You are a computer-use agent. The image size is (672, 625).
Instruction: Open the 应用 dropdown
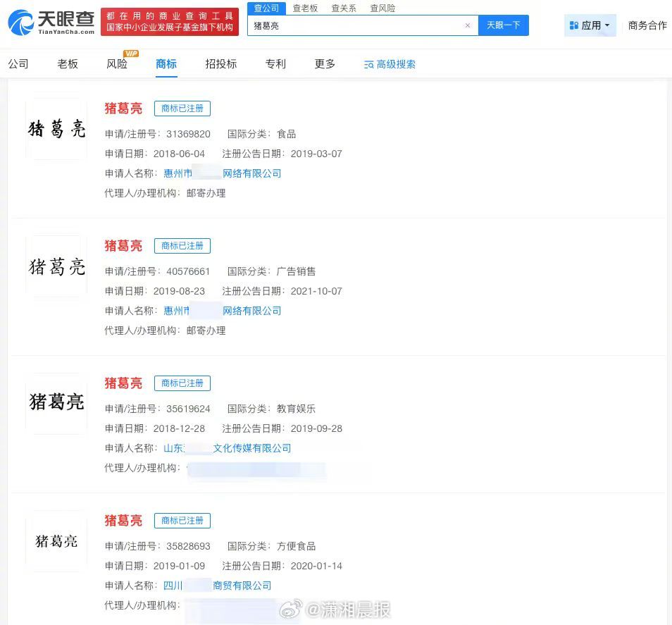(x=590, y=25)
